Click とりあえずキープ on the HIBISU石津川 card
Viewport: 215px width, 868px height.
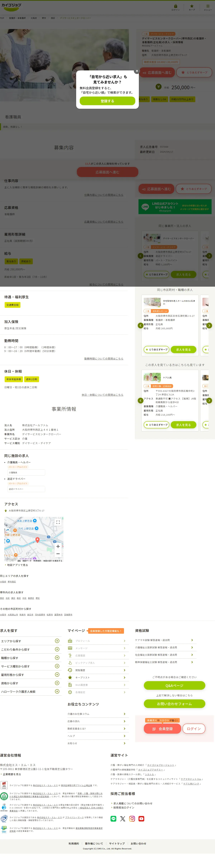click(156, 350)
